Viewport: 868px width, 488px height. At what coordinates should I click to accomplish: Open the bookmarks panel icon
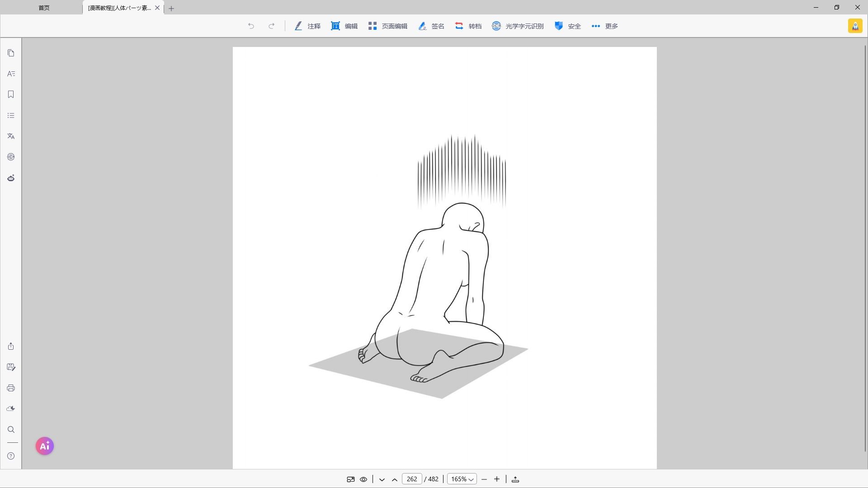pos(11,94)
